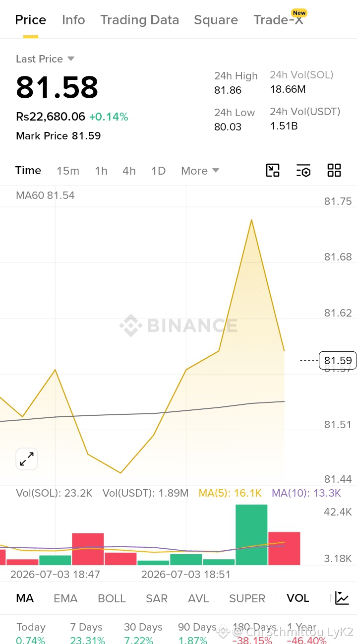The image size is (357, 644).
Task: Select the 1D interval button
Action: 158,171
